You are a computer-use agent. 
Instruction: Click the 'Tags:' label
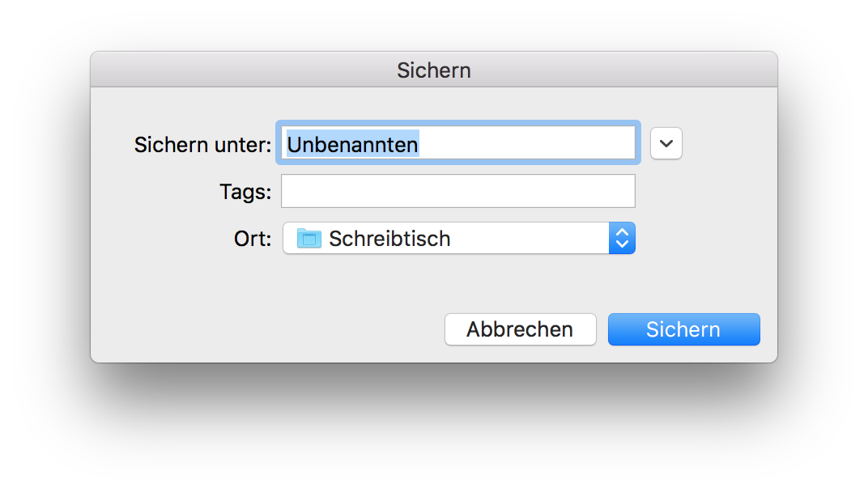click(245, 192)
